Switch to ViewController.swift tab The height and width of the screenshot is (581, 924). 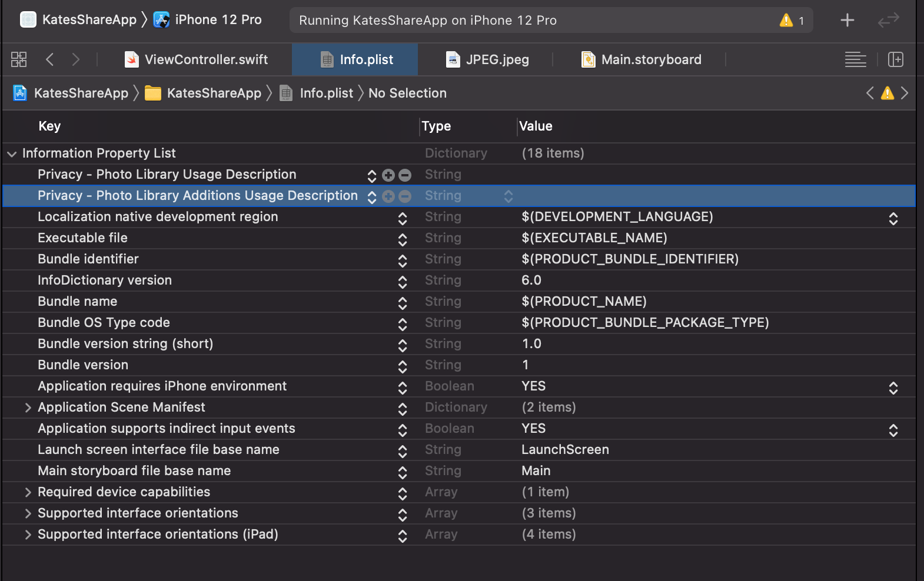click(196, 59)
